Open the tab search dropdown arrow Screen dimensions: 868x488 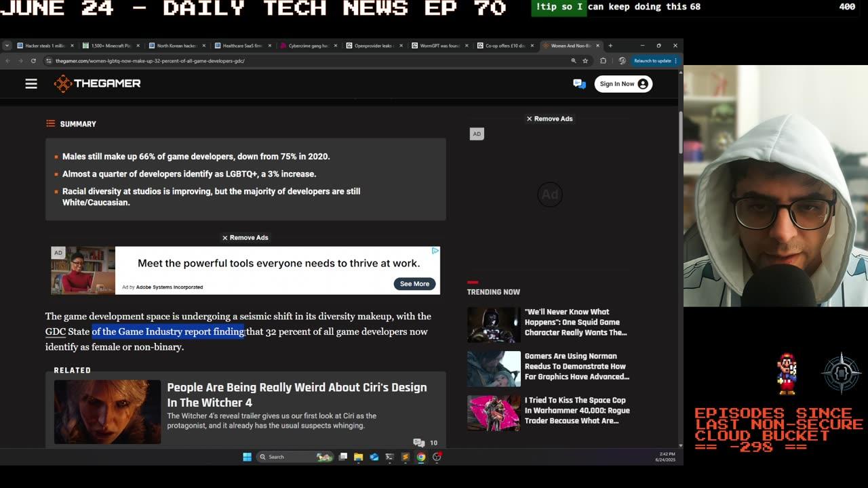pyautogui.click(x=7, y=45)
